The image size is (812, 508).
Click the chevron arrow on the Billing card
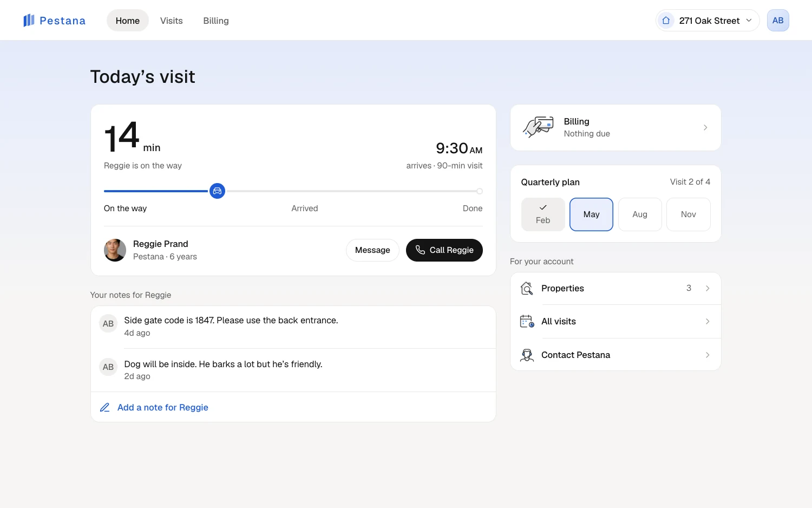coord(705,127)
